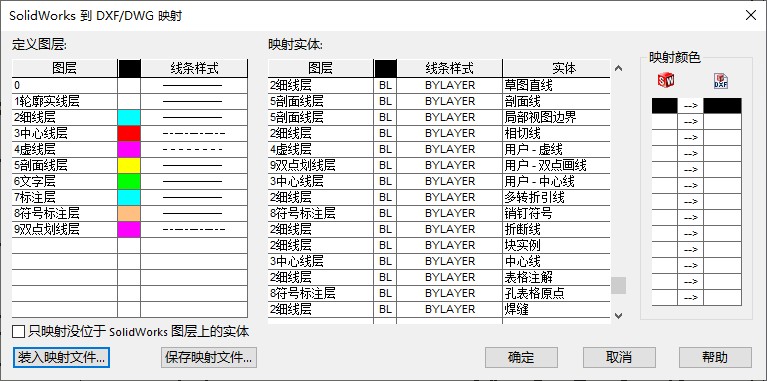This screenshot has height=381, width=767.
Task: Select entity 草图直线 row
Action: tap(557, 86)
